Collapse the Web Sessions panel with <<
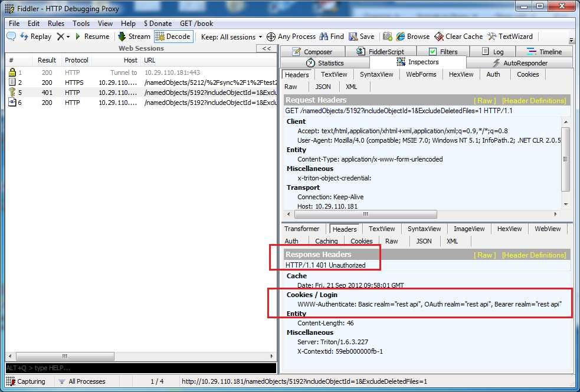The image size is (580, 392). click(266, 48)
